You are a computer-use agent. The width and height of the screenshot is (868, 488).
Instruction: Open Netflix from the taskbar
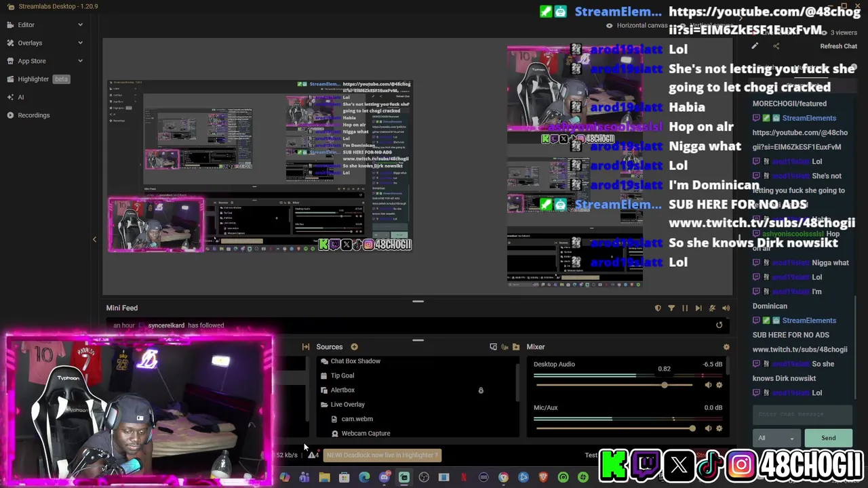click(x=464, y=478)
